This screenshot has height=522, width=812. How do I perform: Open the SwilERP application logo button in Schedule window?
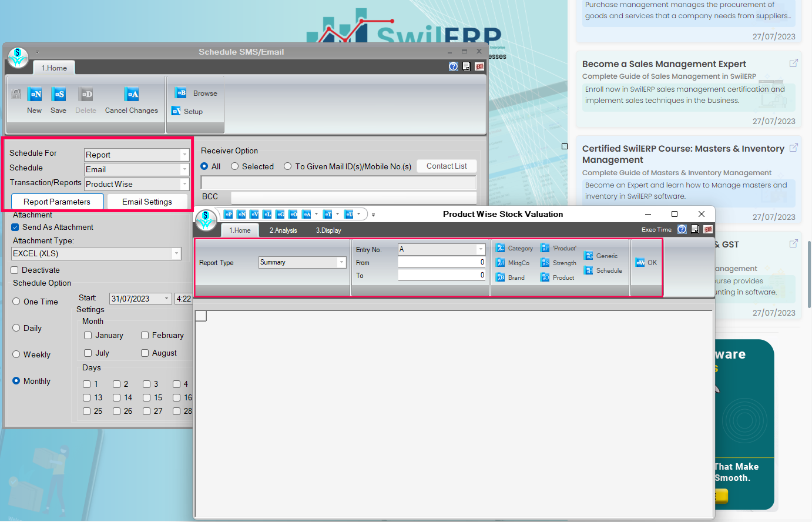point(18,58)
